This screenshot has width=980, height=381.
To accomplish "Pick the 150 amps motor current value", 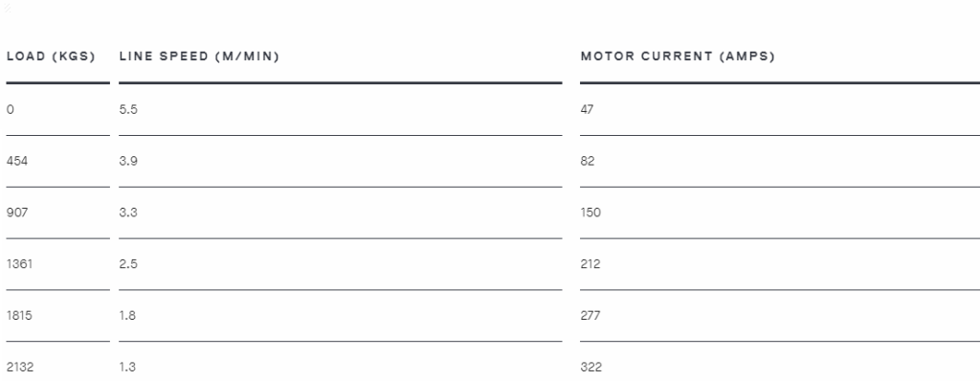I will [x=590, y=213].
